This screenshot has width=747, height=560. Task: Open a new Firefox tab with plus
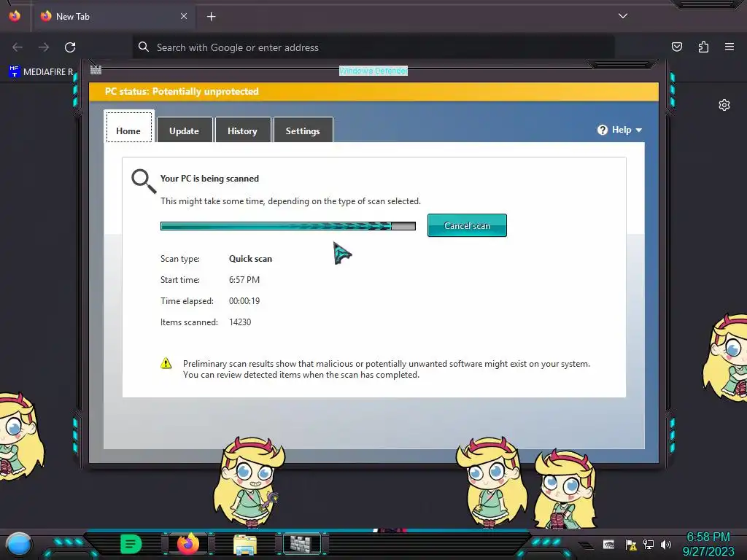pos(211,17)
